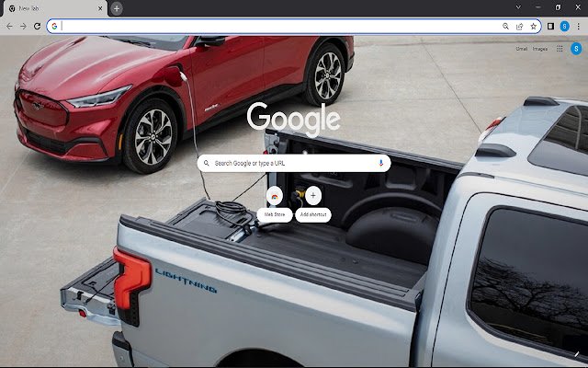Viewport: 588px width, 368px height.
Task: Open Google account avatar on page
Action: (576, 49)
